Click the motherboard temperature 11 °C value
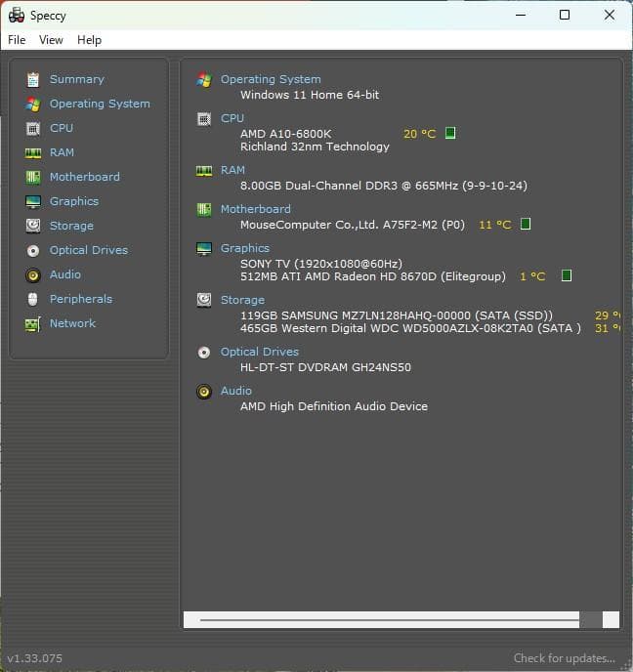 (x=495, y=225)
